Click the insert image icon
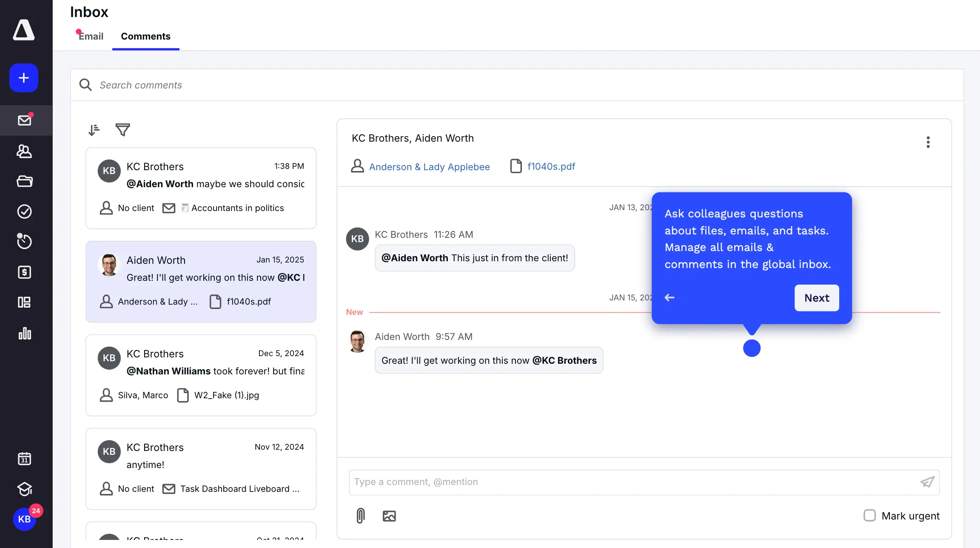Image resolution: width=980 pixels, height=548 pixels. (389, 516)
